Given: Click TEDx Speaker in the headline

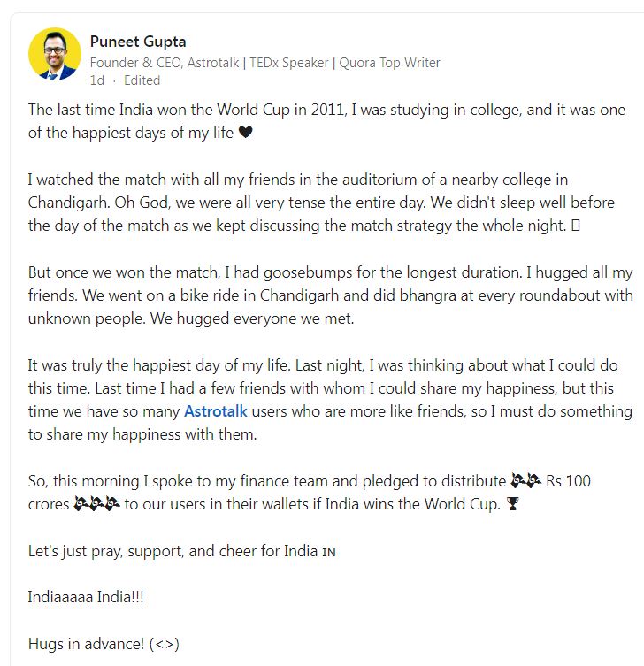Looking at the screenshot, I should pos(289,63).
